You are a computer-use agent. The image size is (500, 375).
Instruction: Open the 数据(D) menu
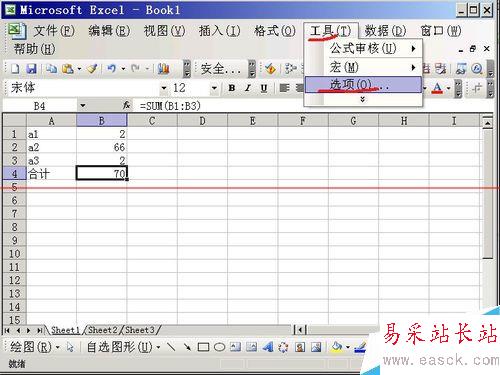385,31
